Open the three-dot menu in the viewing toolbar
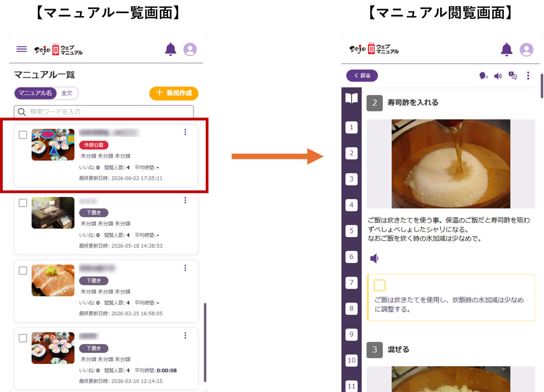The width and height of the screenshot is (544, 392). pyautogui.click(x=528, y=76)
